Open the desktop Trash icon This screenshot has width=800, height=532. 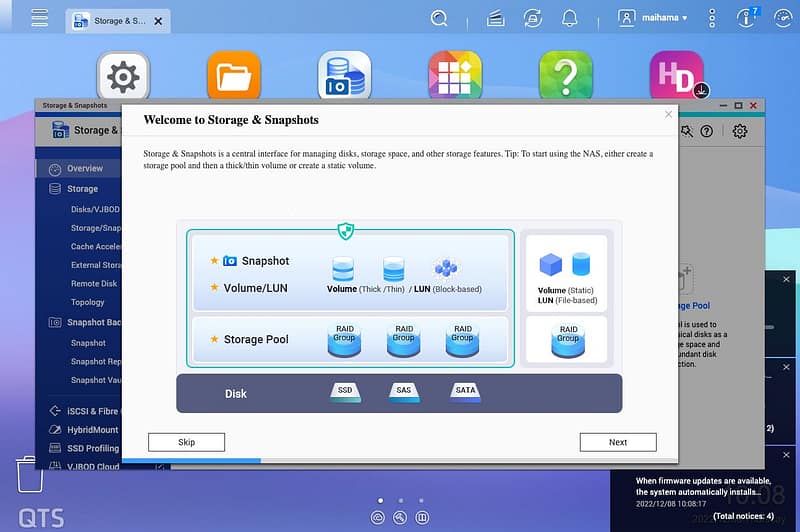coord(30,474)
